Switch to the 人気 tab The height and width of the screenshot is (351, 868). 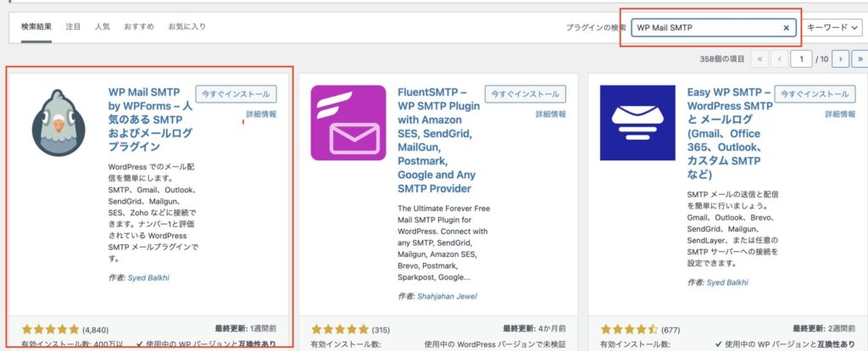pos(103,26)
